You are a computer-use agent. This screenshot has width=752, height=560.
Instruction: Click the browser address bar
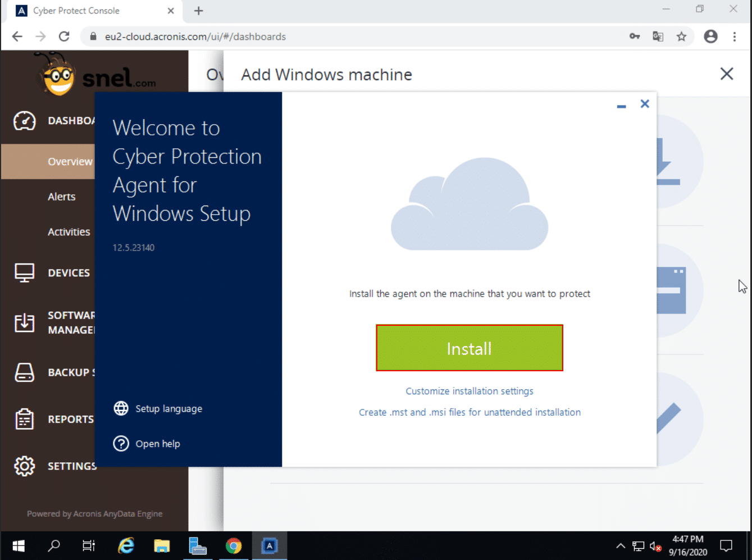click(359, 37)
